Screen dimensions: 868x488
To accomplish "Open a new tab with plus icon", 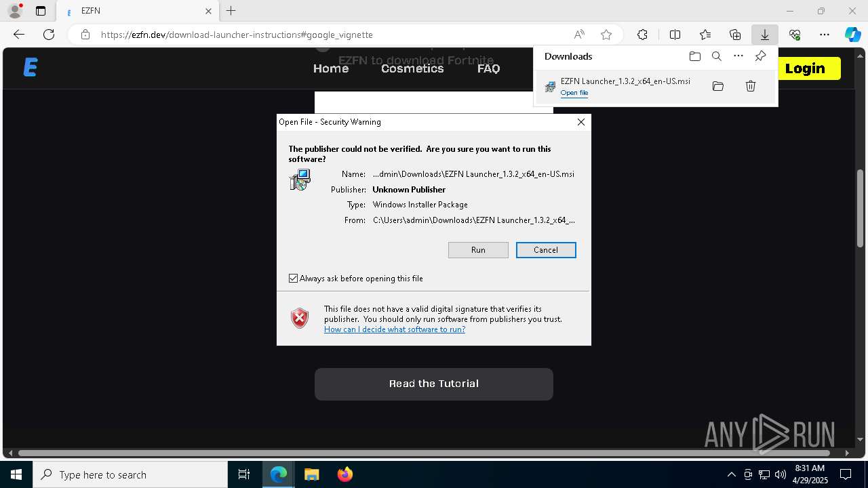I will 231,11.
